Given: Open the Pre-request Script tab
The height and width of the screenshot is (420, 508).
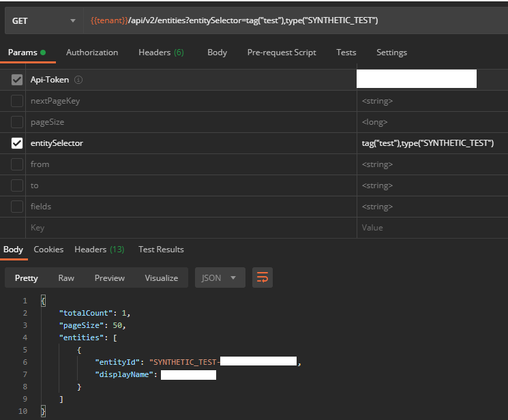Looking at the screenshot, I should 282,52.
